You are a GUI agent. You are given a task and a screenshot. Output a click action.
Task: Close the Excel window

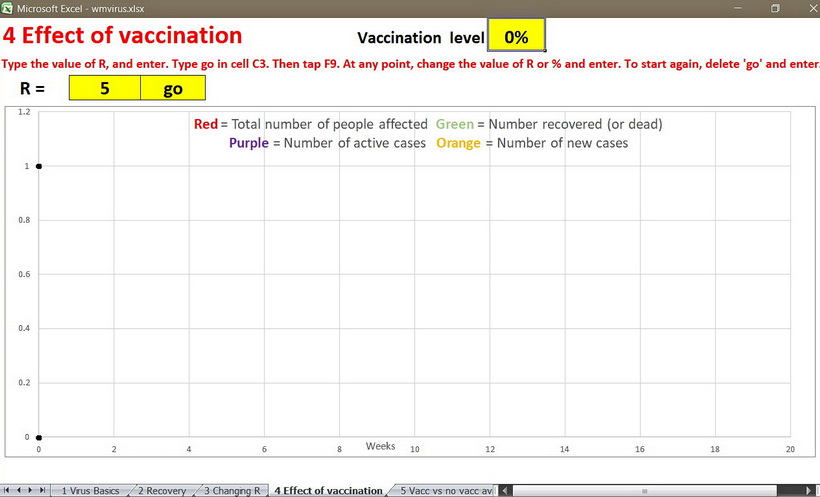pyautogui.click(x=805, y=8)
